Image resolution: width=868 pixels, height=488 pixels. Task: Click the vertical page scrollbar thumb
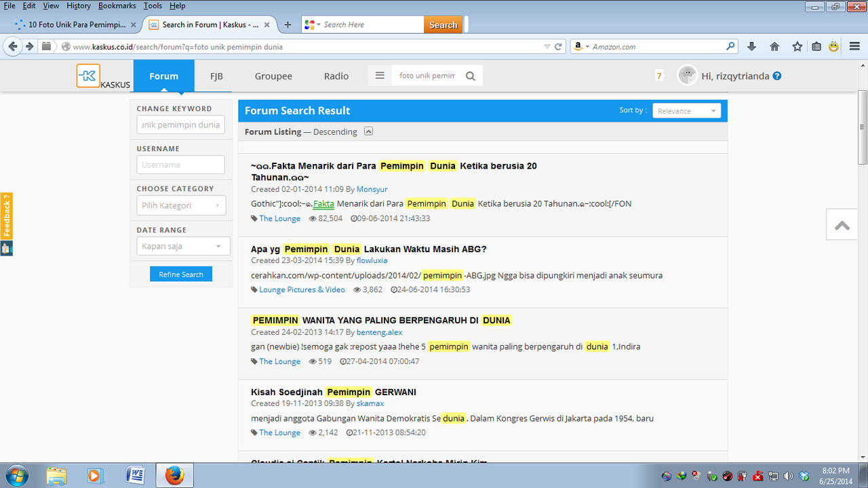(x=863, y=127)
